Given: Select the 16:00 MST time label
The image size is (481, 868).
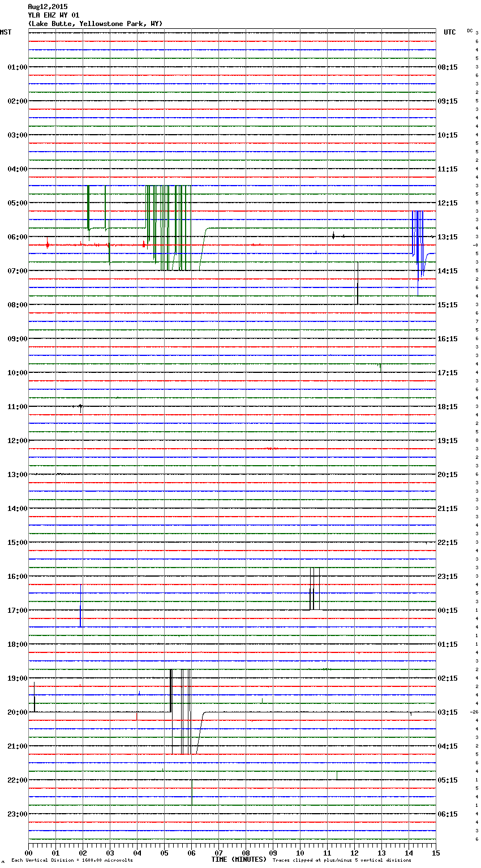Looking at the screenshot, I should tap(18, 577).
